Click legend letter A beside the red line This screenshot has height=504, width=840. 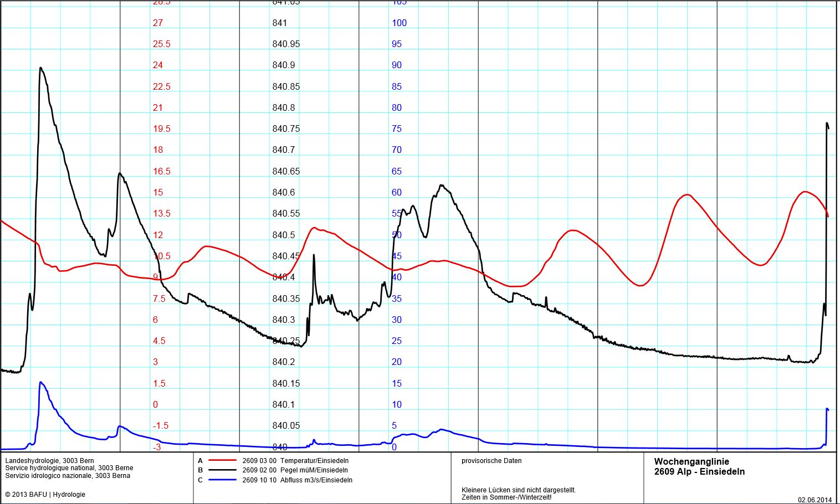[200, 460]
